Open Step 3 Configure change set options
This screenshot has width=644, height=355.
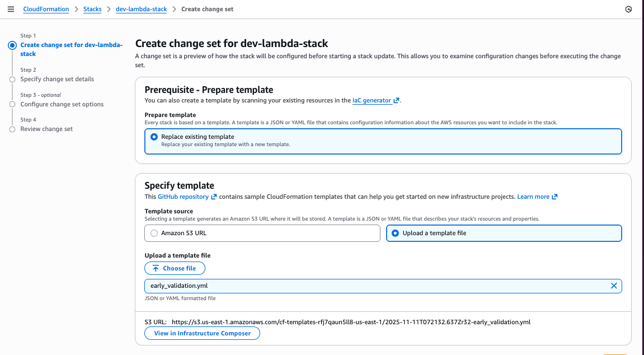[x=62, y=104]
